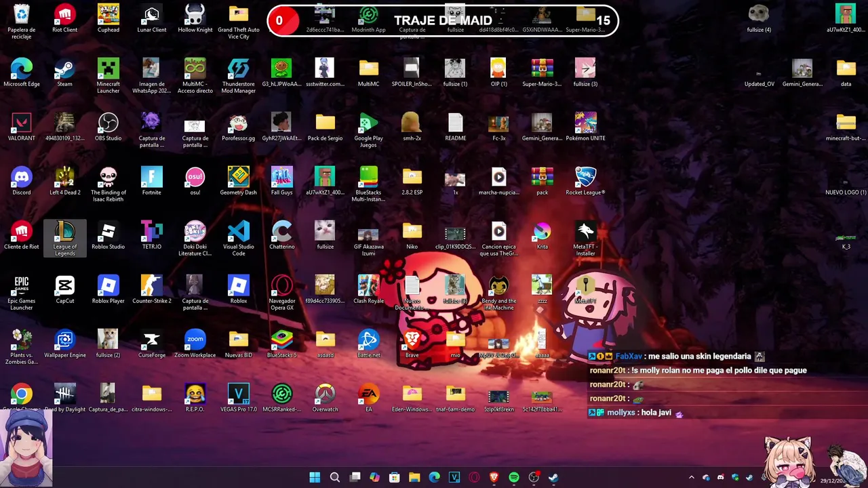Select the Lunar Client shortcut
Viewport: 868px width, 488px height.
click(x=152, y=18)
